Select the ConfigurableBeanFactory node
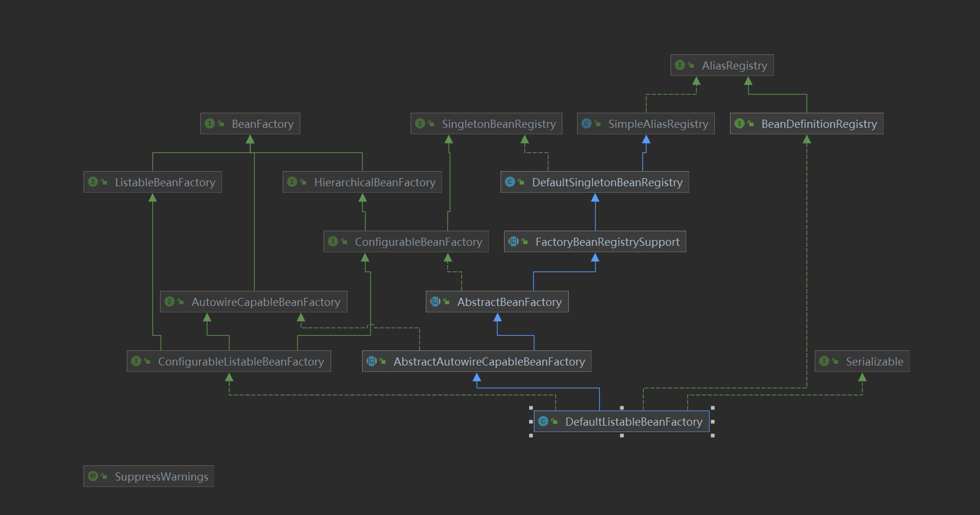 tap(406, 242)
